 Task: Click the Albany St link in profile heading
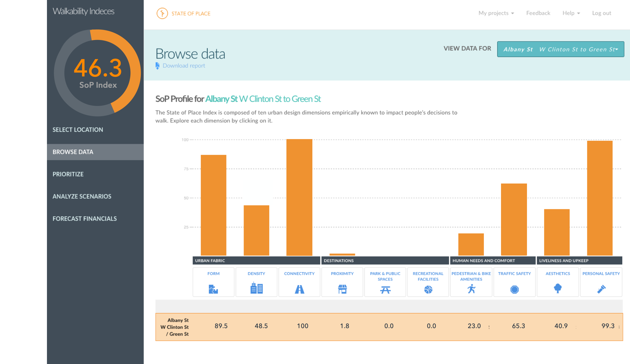click(x=221, y=99)
